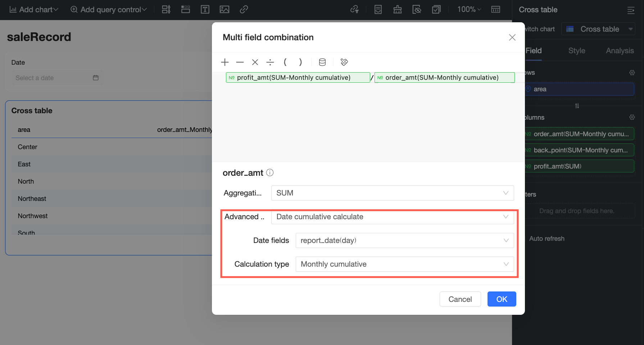Screen dimensions: 644x345
Task: Add an image component
Action: click(225, 10)
